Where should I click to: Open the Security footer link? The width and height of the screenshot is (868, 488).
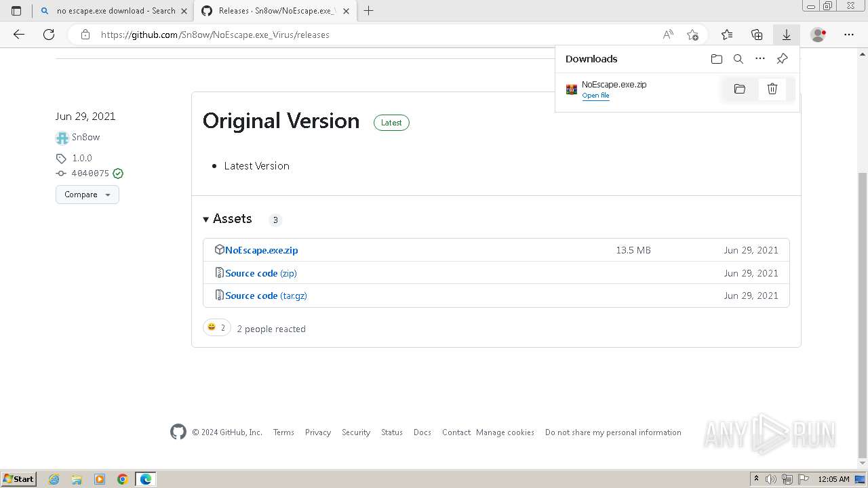click(x=356, y=432)
